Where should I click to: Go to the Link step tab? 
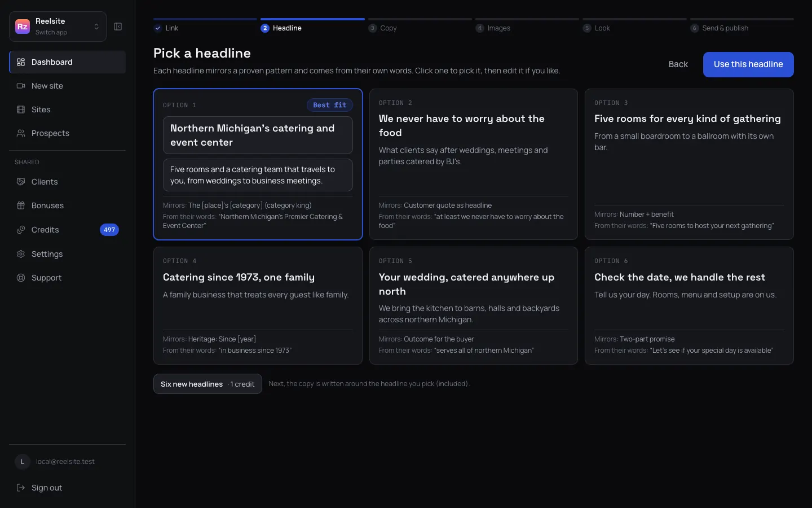(x=205, y=26)
